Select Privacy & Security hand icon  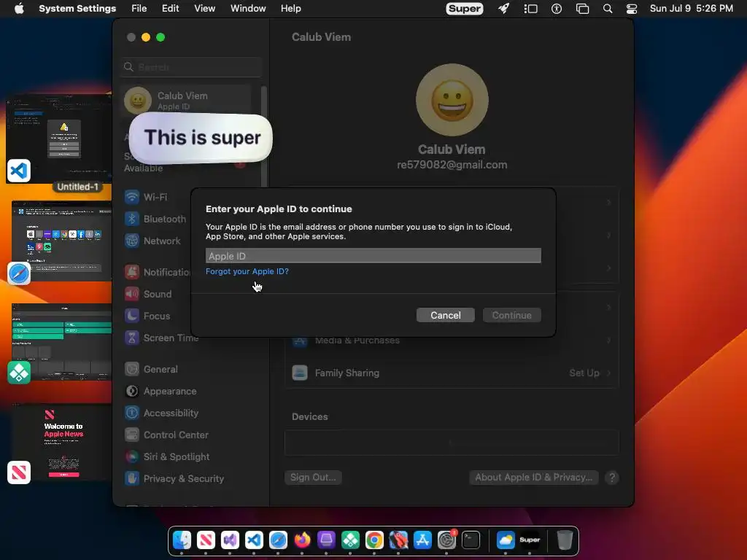click(x=131, y=478)
